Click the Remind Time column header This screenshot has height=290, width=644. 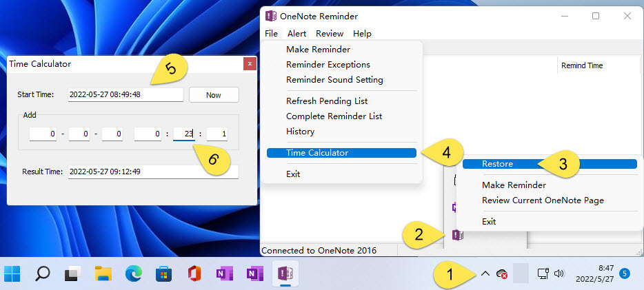pos(598,65)
